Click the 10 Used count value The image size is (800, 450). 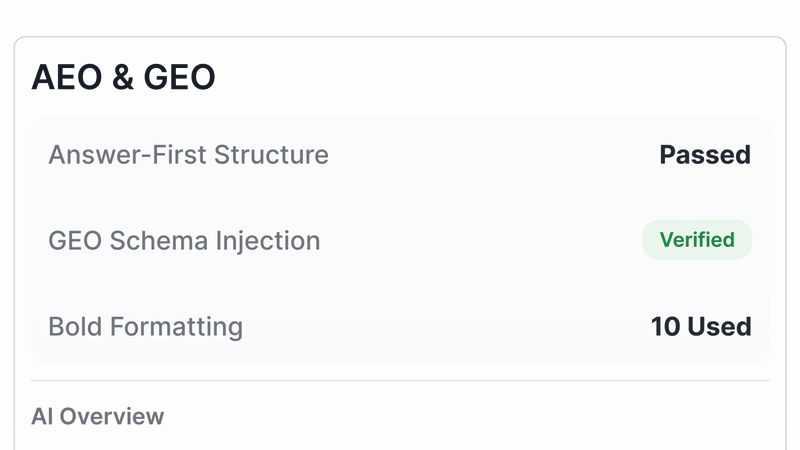point(700,326)
